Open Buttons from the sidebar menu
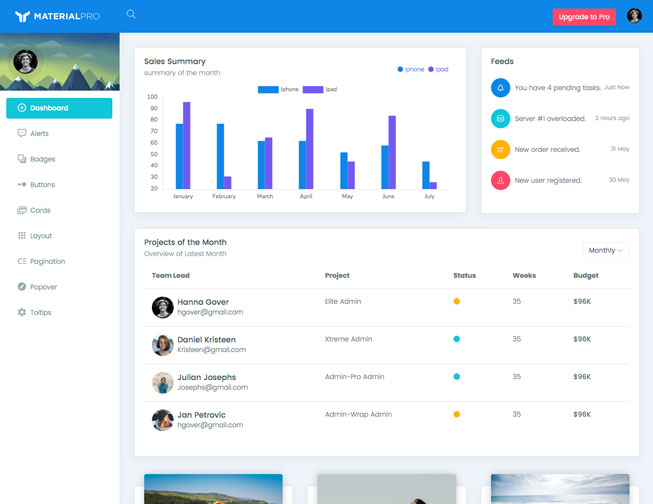This screenshot has width=653, height=504. coord(42,185)
